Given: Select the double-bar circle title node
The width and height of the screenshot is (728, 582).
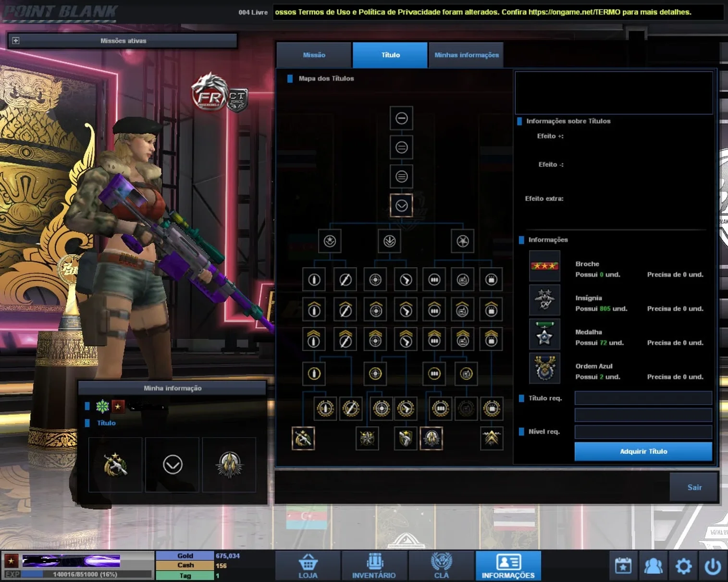Looking at the screenshot, I should click(x=401, y=147).
